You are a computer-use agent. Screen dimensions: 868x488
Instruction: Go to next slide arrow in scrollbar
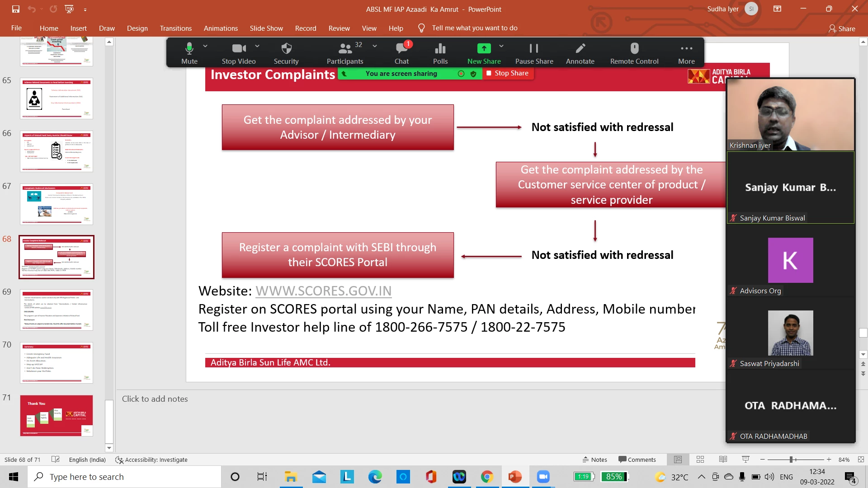tap(863, 374)
